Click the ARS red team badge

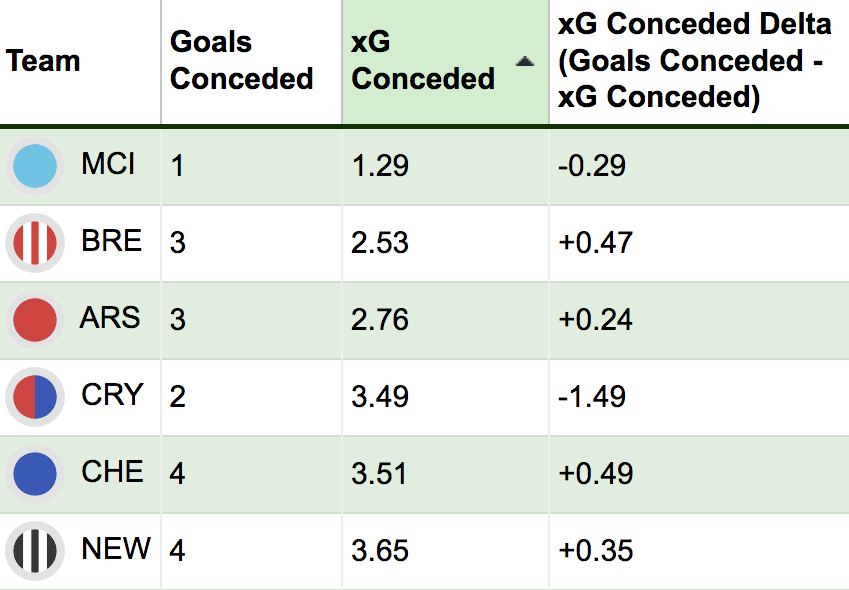(x=35, y=319)
